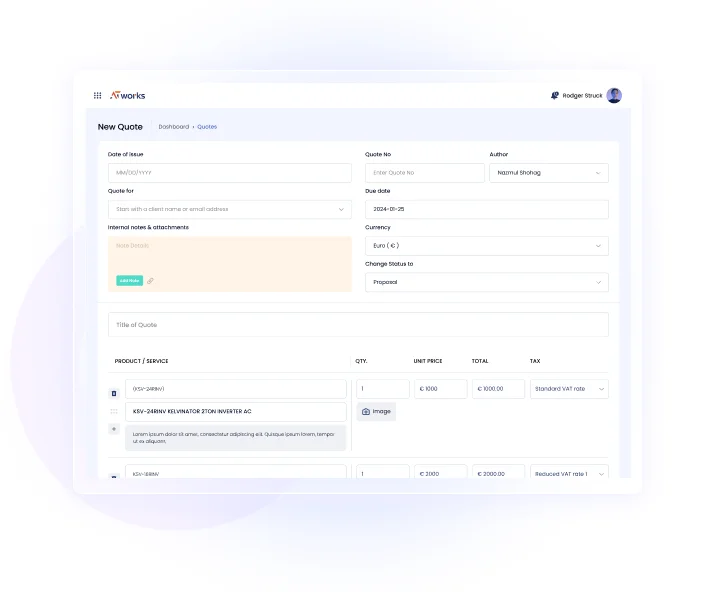Image resolution: width=704 pixels, height=592 pixels.
Task: Open the notifications bell icon
Action: (555, 96)
